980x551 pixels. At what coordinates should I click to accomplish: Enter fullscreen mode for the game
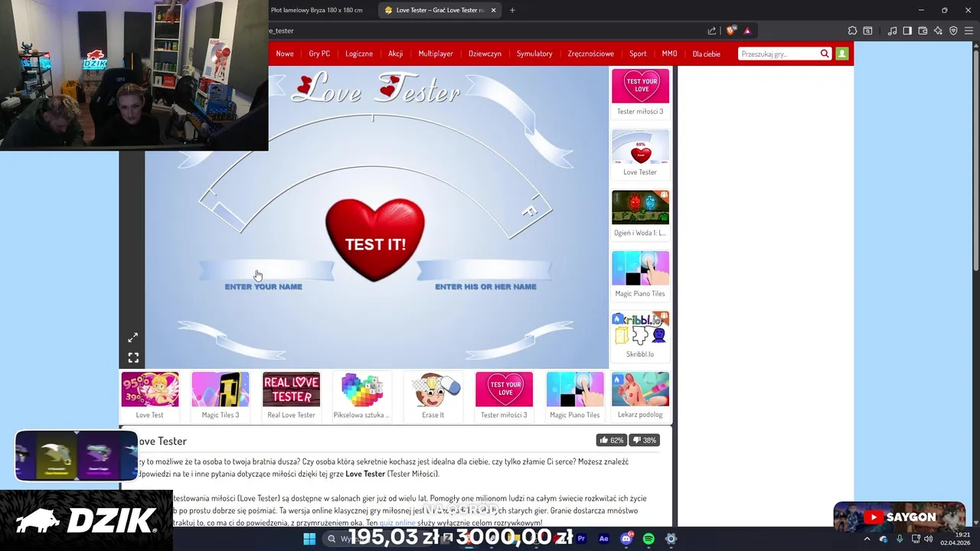tap(133, 357)
